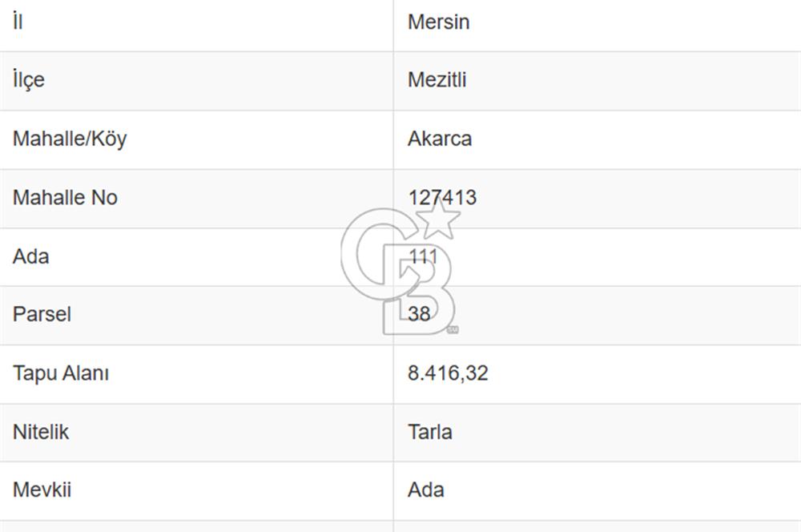801x532 pixels.
Task: Select the Parsel row label
Action: point(42,314)
